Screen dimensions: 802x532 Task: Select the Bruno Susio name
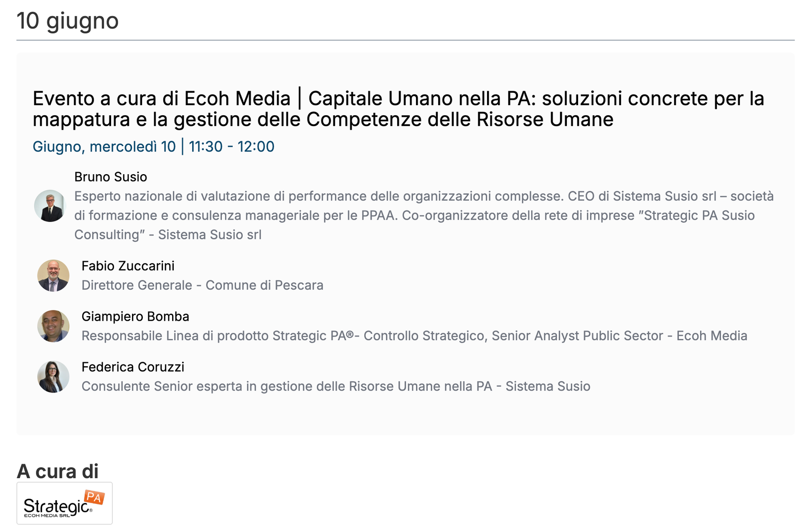111,177
